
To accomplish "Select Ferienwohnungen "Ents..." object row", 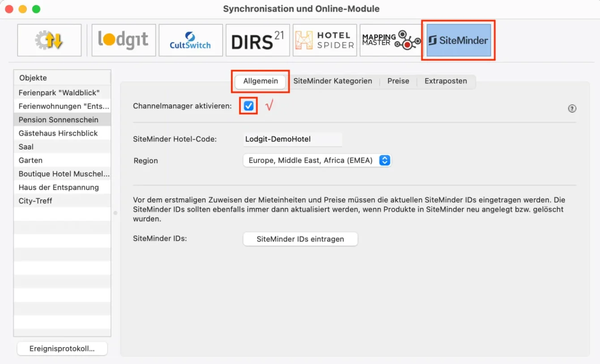I will tap(62, 106).
